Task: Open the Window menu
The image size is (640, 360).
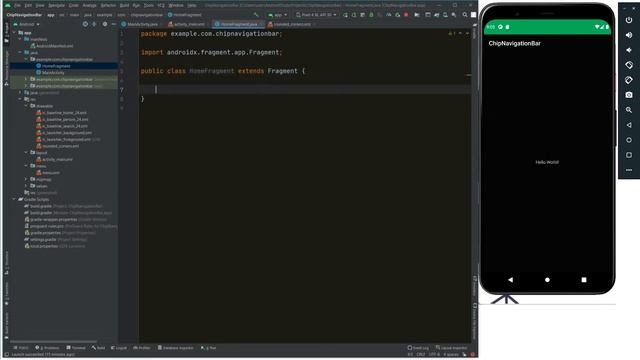Action: point(176,5)
